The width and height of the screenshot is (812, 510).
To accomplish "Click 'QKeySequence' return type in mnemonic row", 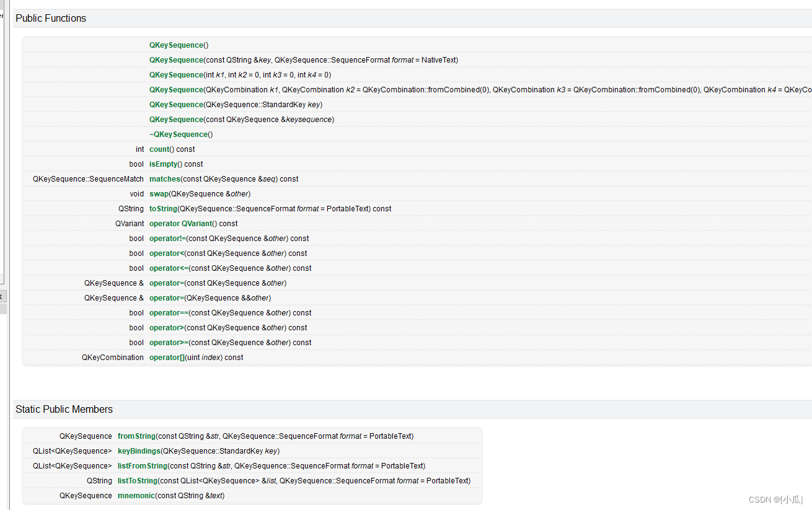I will pos(86,496).
